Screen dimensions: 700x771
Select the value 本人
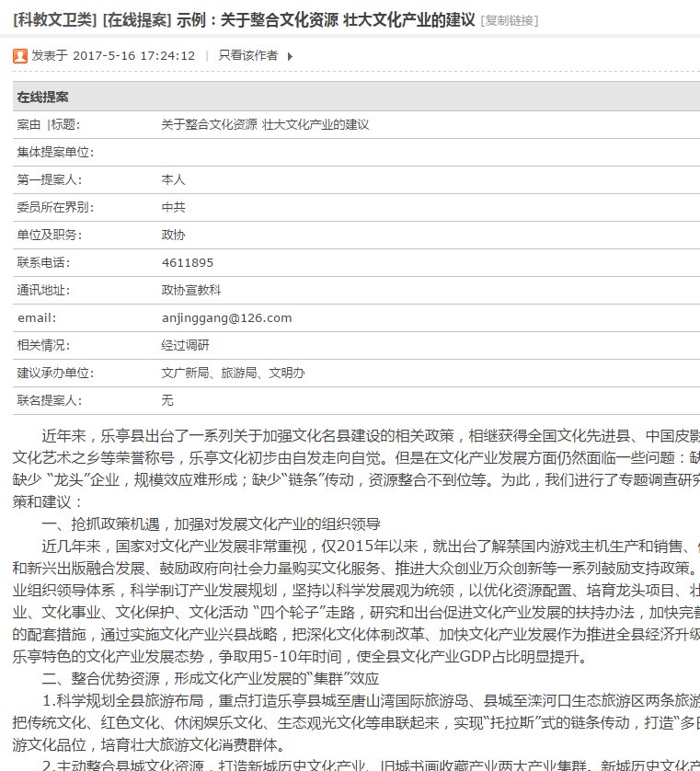tap(173, 179)
